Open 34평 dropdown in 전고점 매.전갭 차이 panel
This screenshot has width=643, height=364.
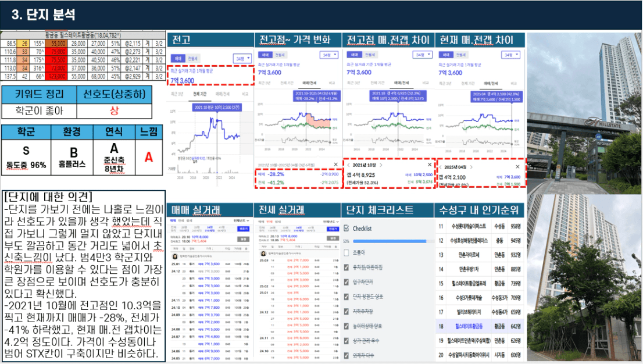point(423,55)
